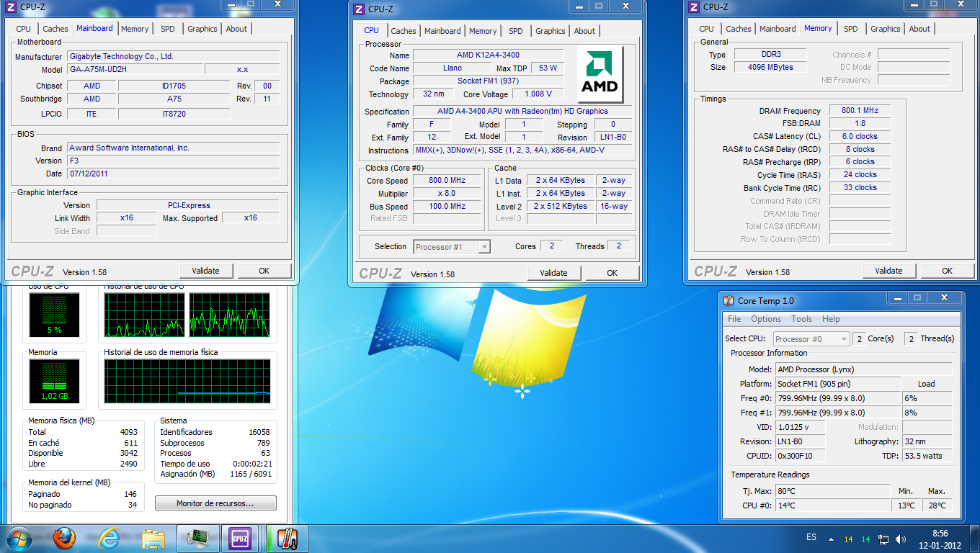Click the GA-A75M-UD2H model field
Image resolution: width=980 pixels, height=553 pixels.
point(134,69)
